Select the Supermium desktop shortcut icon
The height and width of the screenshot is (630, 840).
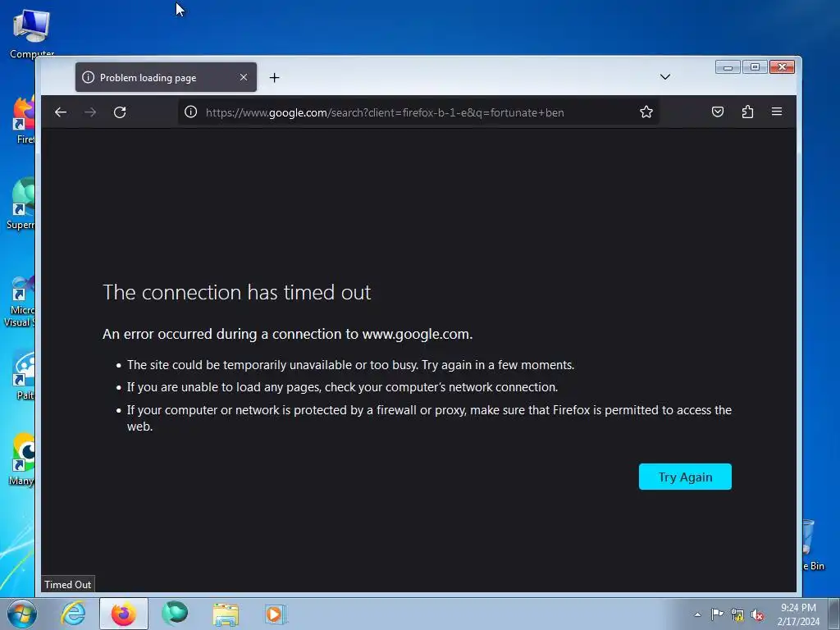[x=21, y=203]
